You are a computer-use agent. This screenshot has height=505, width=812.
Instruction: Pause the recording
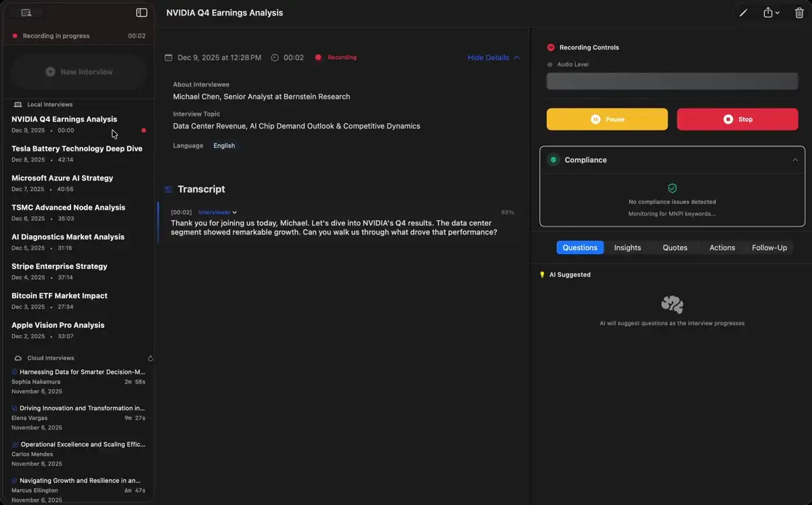click(607, 120)
